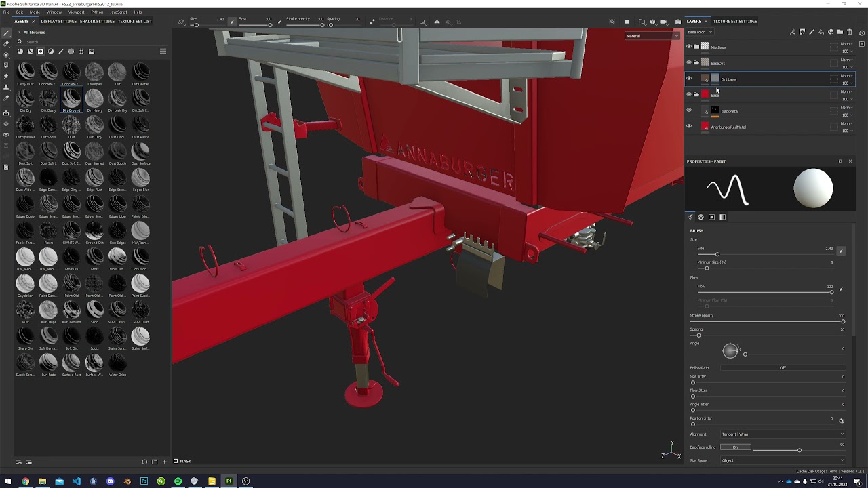Select the Material picker eyedropper tool
This screenshot has height=488, width=868.
tap(6, 98)
